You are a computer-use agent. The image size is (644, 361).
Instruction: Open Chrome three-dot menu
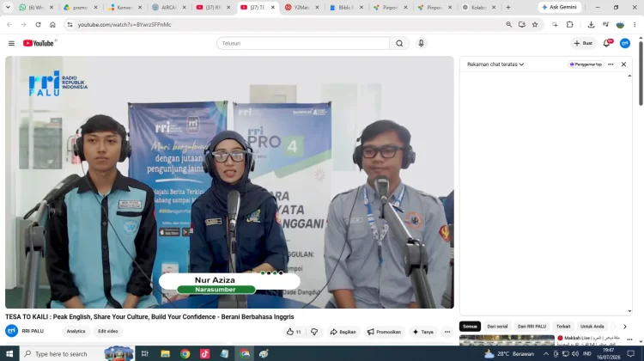click(635, 25)
